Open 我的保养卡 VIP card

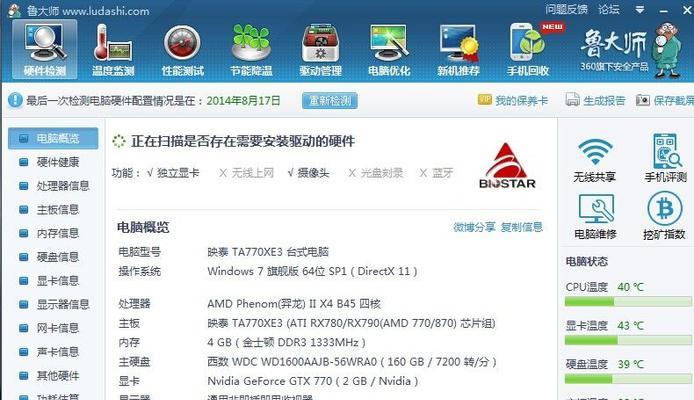[513, 100]
